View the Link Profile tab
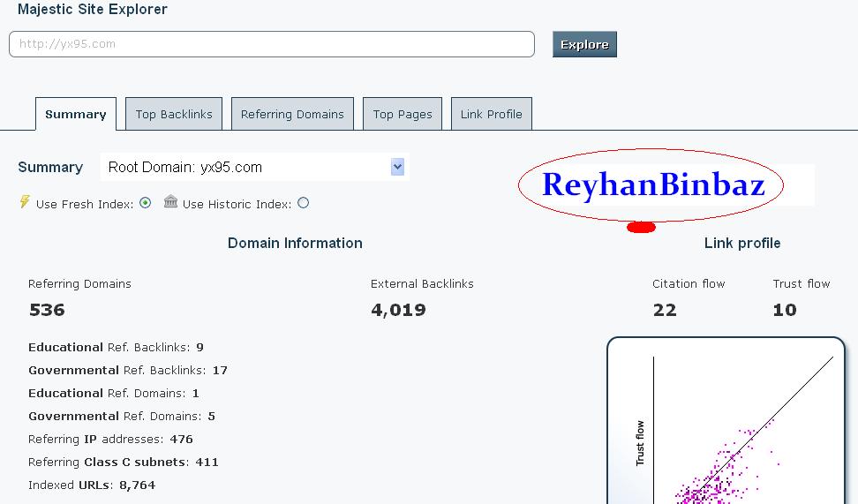The image size is (858, 504). point(492,114)
